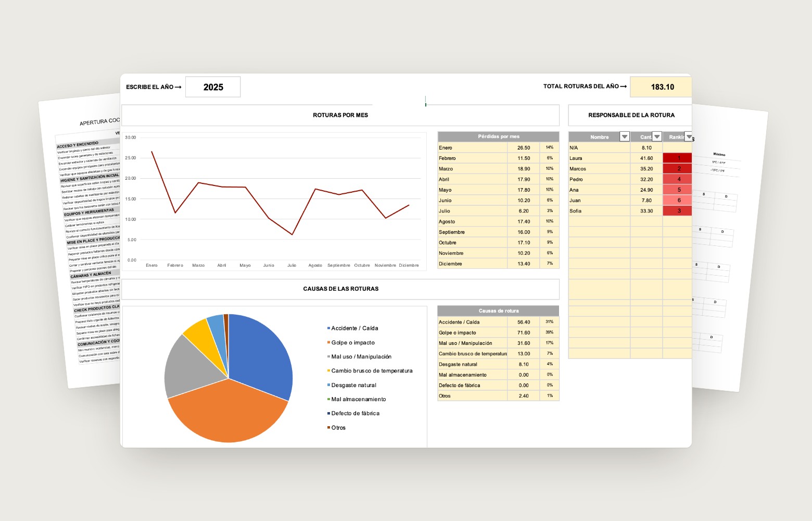The width and height of the screenshot is (812, 521).
Task: Select the ranking cell for Juan
Action: click(678, 201)
